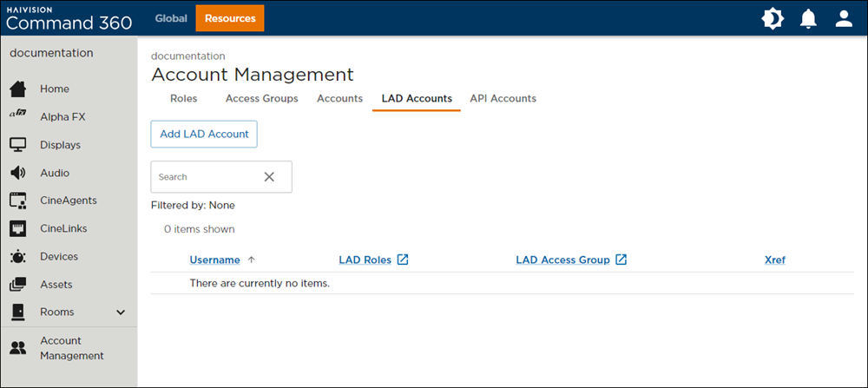Click the Add LAD Account button
868x388 pixels.
pyautogui.click(x=204, y=134)
